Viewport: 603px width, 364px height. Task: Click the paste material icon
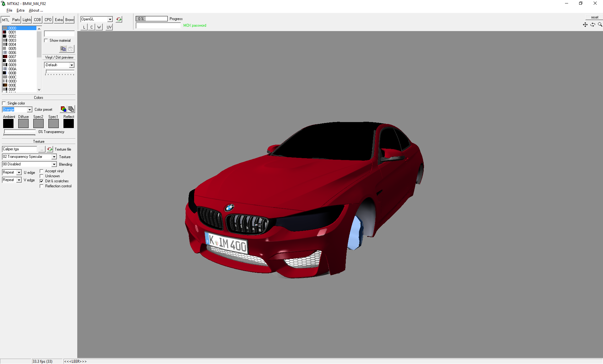(x=71, y=49)
